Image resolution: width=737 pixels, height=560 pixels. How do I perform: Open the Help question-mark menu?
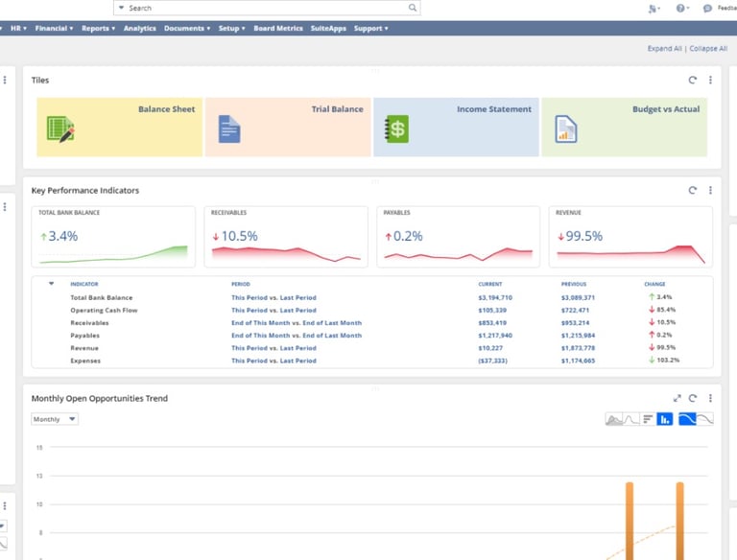pos(682,8)
